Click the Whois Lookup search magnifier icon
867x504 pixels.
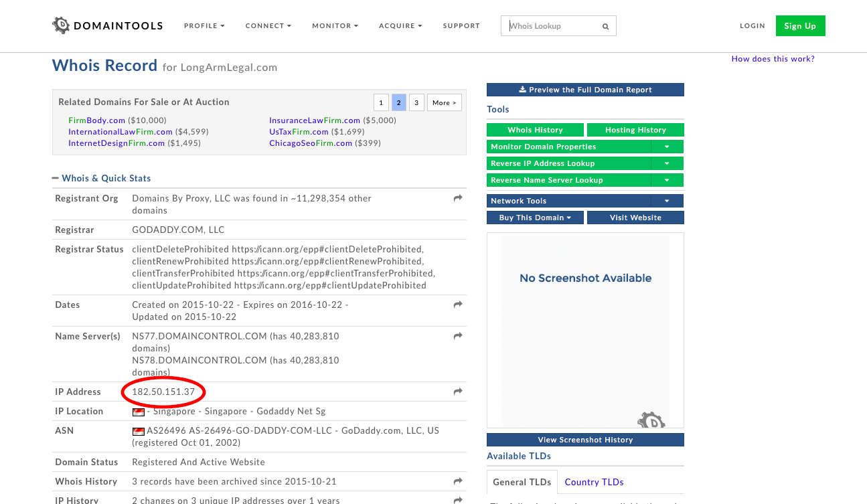click(605, 27)
